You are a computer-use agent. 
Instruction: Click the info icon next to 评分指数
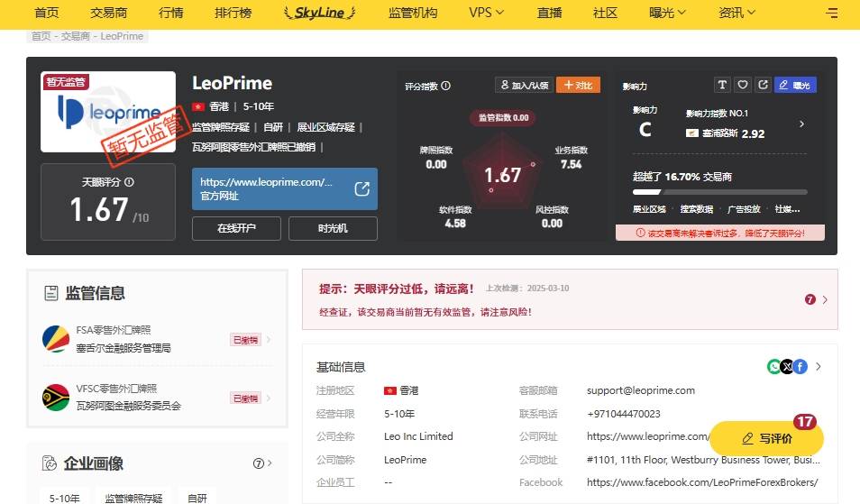click(x=446, y=86)
